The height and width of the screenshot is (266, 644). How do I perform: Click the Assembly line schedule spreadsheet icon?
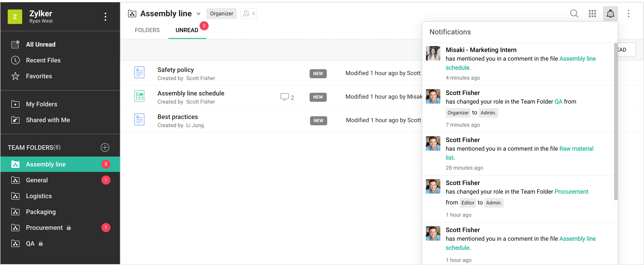[139, 96]
